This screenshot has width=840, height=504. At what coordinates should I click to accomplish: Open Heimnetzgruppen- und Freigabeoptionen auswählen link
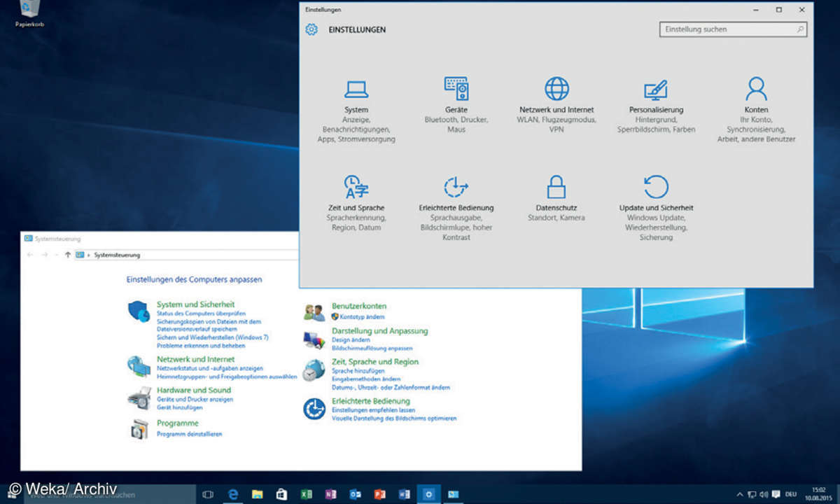(x=227, y=376)
